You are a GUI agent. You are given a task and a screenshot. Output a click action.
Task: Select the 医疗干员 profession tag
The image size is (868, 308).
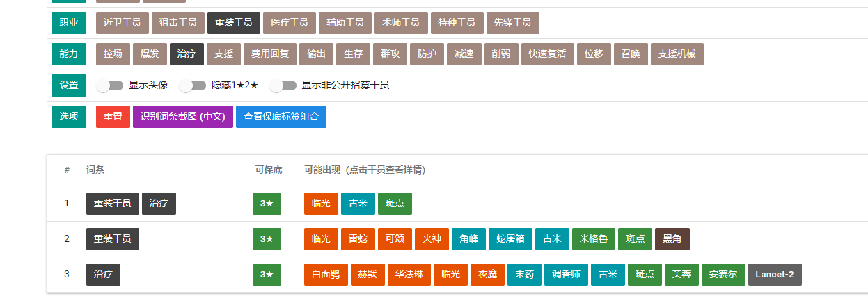coord(290,23)
